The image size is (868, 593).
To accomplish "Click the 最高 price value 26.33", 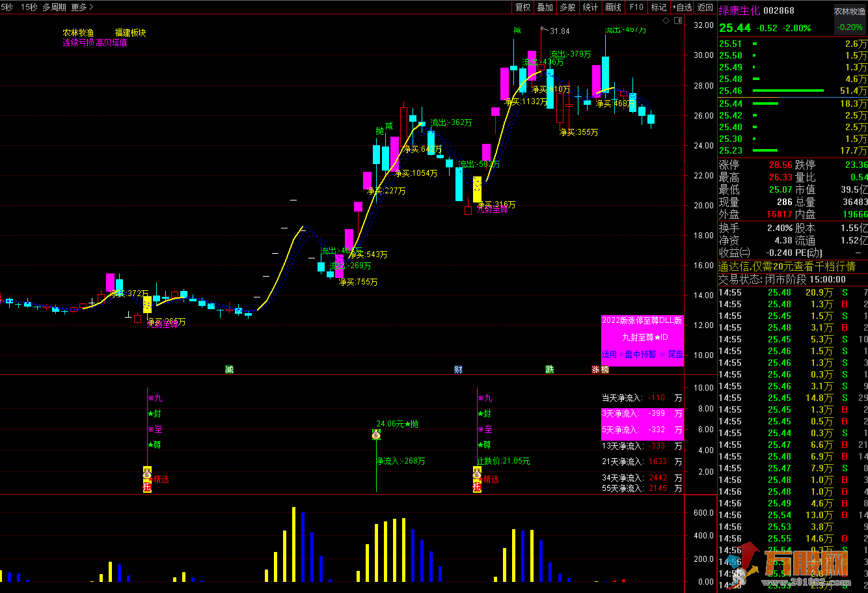I will [x=781, y=177].
